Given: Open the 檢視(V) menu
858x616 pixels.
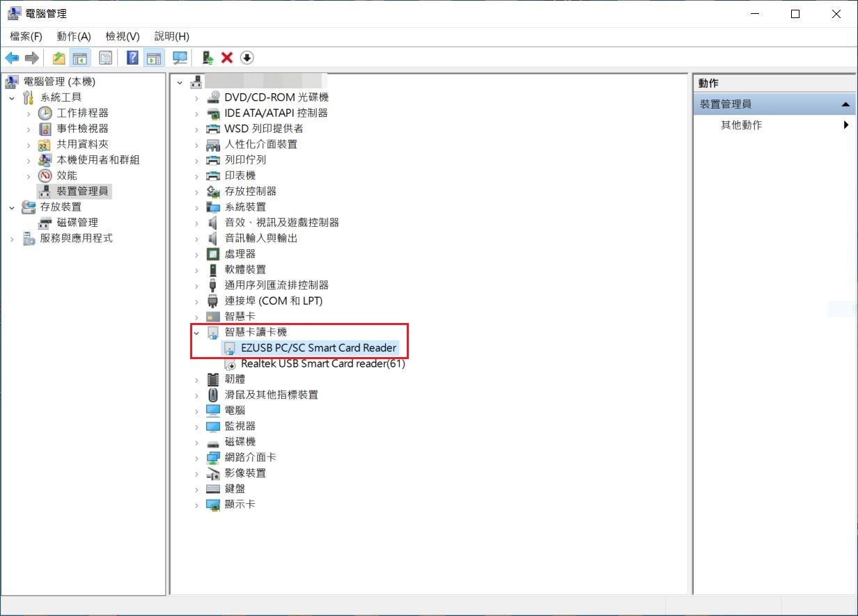Looking at the screenshot, I should [x=123, y=36].
